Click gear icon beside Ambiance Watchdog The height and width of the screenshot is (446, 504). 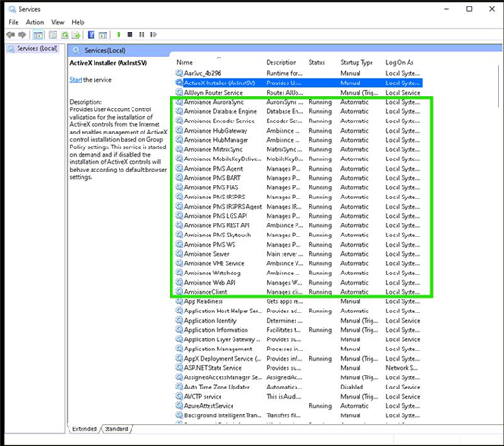(x=180, y=273)
